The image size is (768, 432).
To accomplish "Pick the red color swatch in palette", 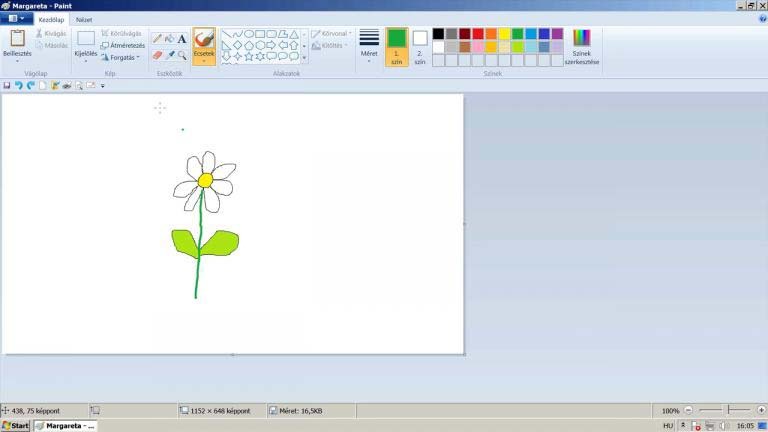I will 477,33.
